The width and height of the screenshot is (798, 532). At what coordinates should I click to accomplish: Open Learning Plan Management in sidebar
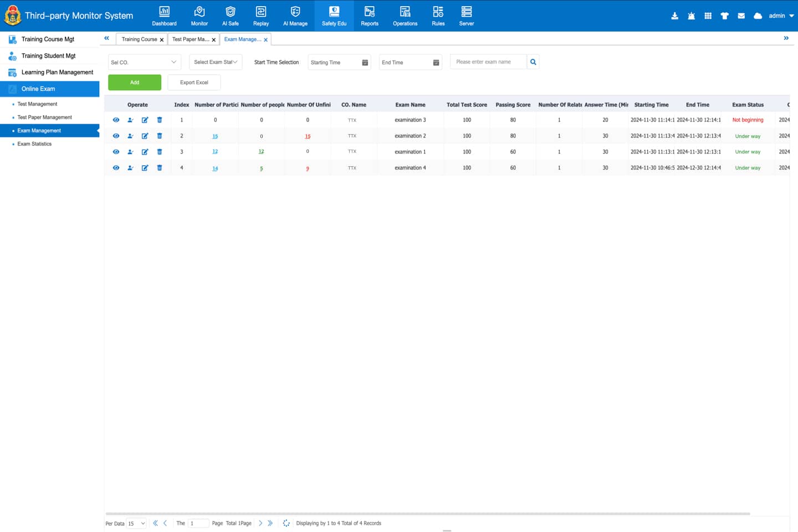pyautogui.click(x=50, y=73)
